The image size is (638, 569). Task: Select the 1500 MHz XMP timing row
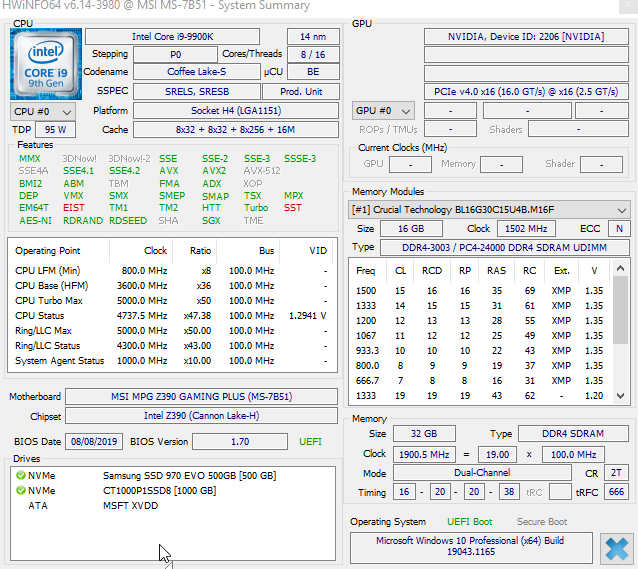pyautogui.click(x=480, y=291)
